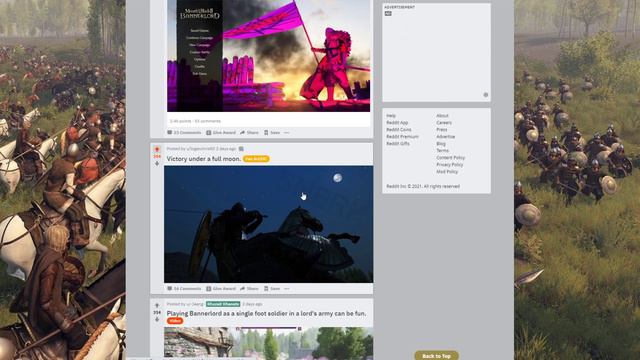640x360 pixels.
Task: Click the award icon beside the full moon post's timestamp
Action: click(241, 149)
